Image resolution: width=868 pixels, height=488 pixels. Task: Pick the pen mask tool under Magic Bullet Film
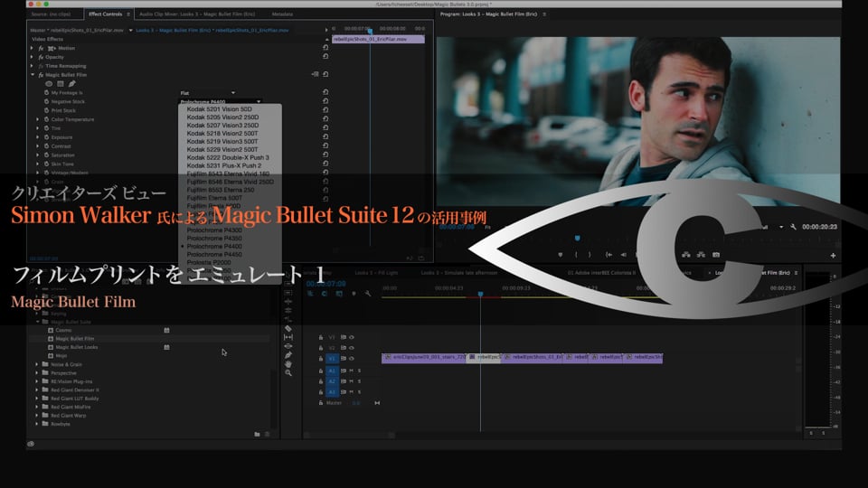point(72,83)
